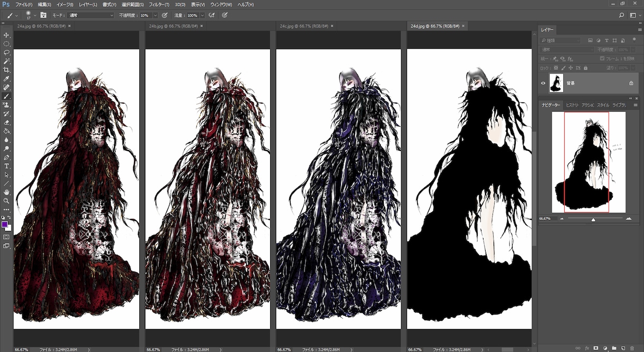Open the brush settings panel icon
This screenshot has height=352, width=644.
point(43,15)
